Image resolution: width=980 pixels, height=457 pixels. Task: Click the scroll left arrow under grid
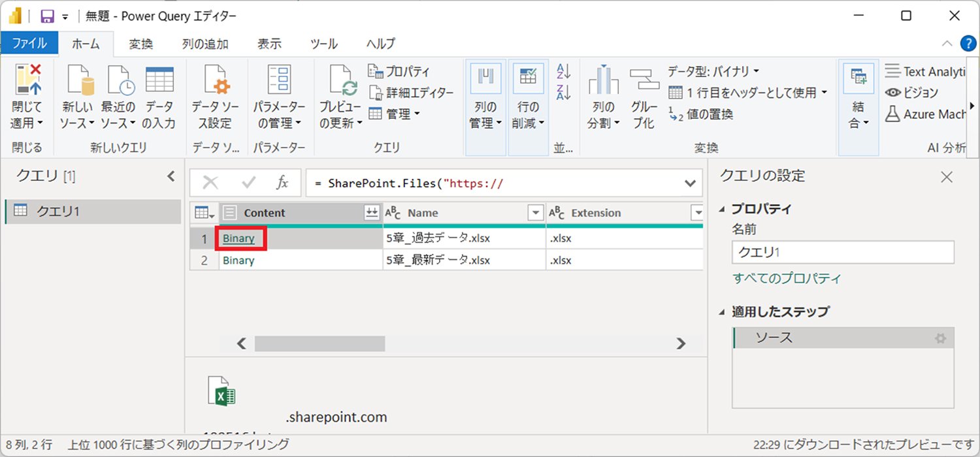click(241, 343)
